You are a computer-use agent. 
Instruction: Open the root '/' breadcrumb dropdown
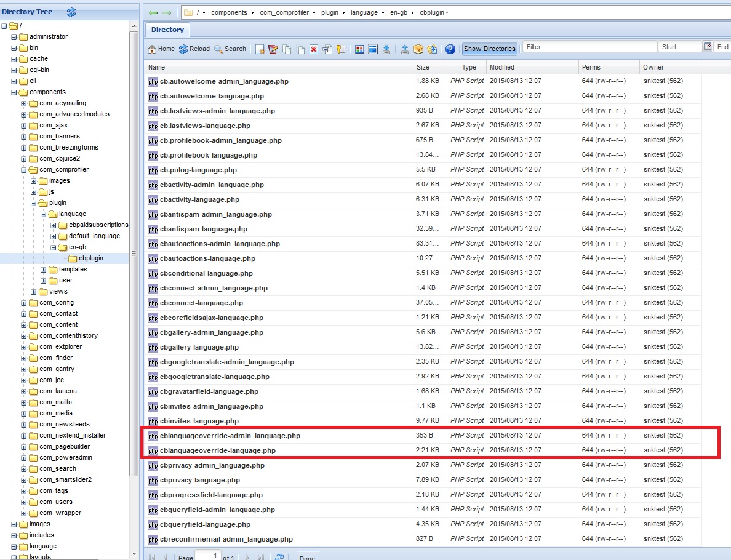(x=204, y=12)
